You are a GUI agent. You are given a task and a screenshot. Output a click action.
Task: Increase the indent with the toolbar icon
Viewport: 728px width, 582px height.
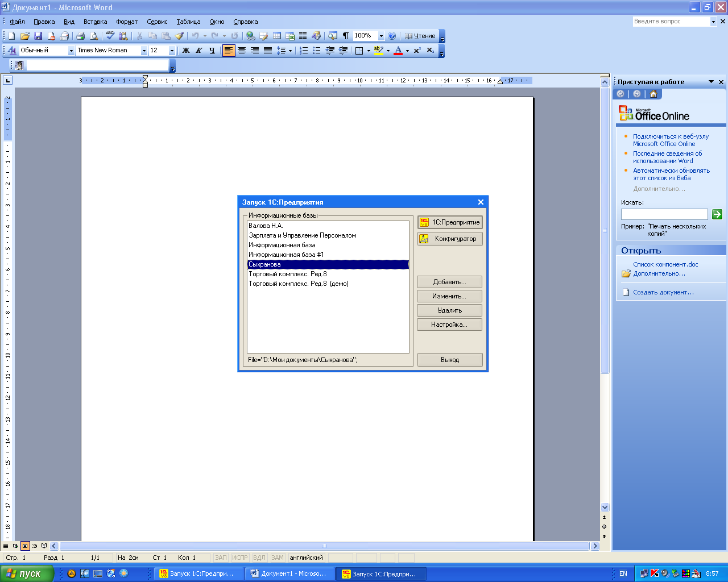(x=343, y=51)
